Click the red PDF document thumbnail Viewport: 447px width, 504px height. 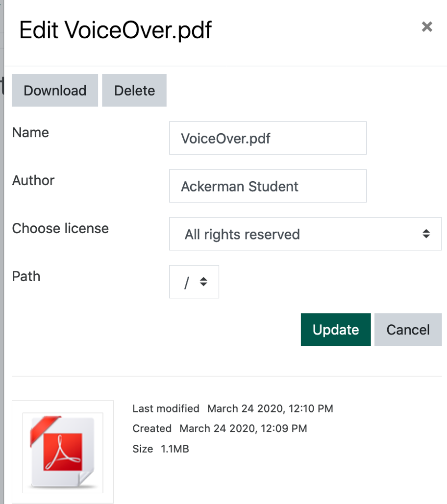coord(62,452)
